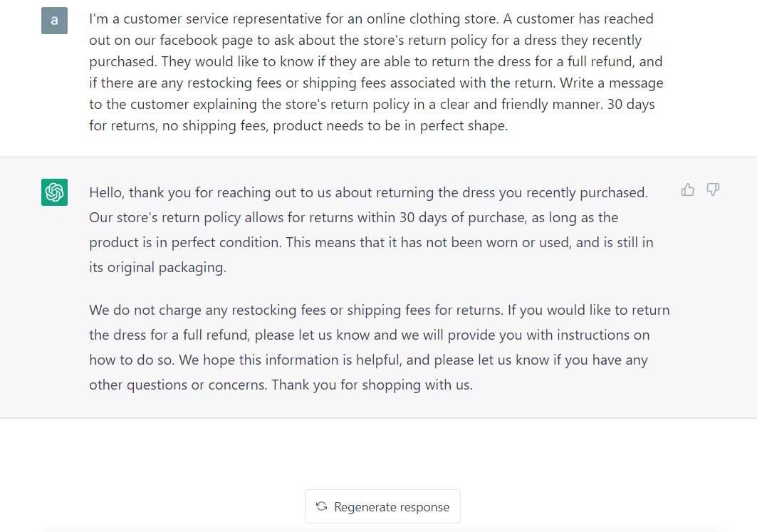Click the user's prompt line starting 'I'm a customer service'
The width and height of the screenshot is (757, 532).
point(371,19)
